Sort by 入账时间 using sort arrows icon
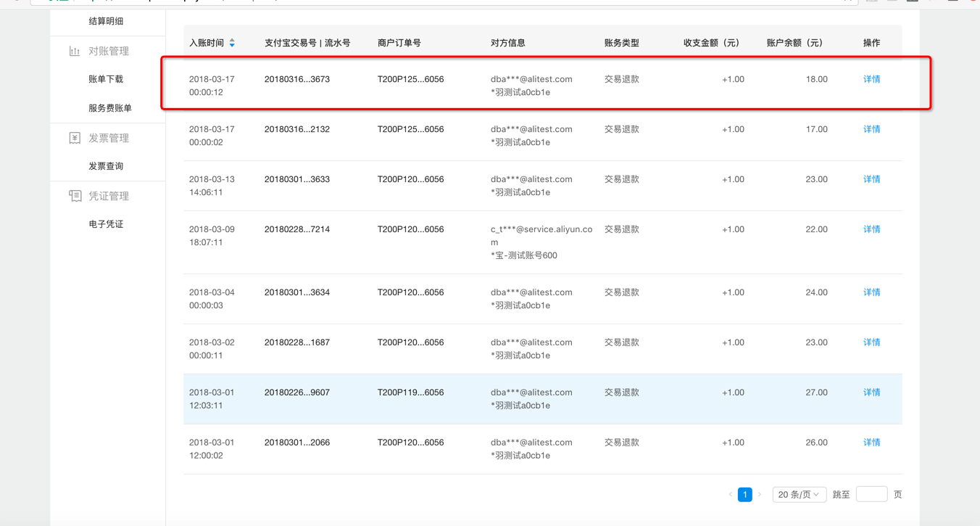Image resolution: width=980 pixels, height=526 pixels. tap(232, 43)
